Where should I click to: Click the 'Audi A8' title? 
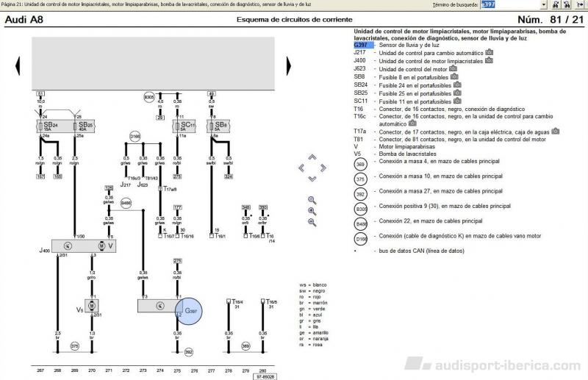(24, 20)
